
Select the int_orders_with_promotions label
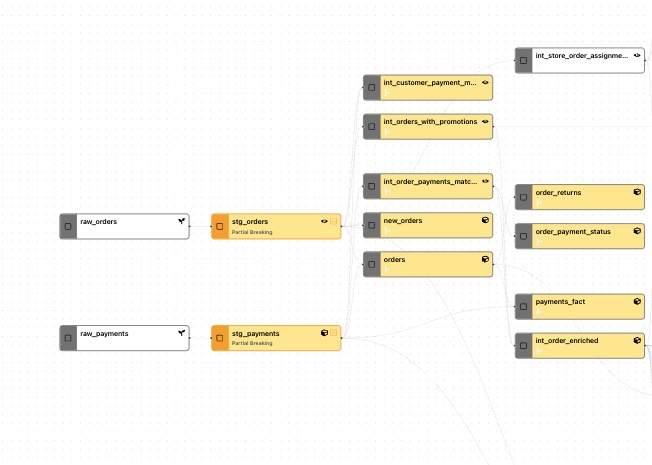pyautogui.click(x=430, y=122)
